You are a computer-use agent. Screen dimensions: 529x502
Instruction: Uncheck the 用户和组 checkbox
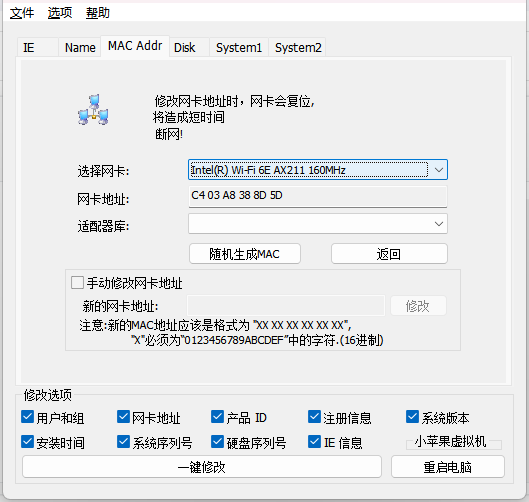pyautogui.click(x=27, y=417)
